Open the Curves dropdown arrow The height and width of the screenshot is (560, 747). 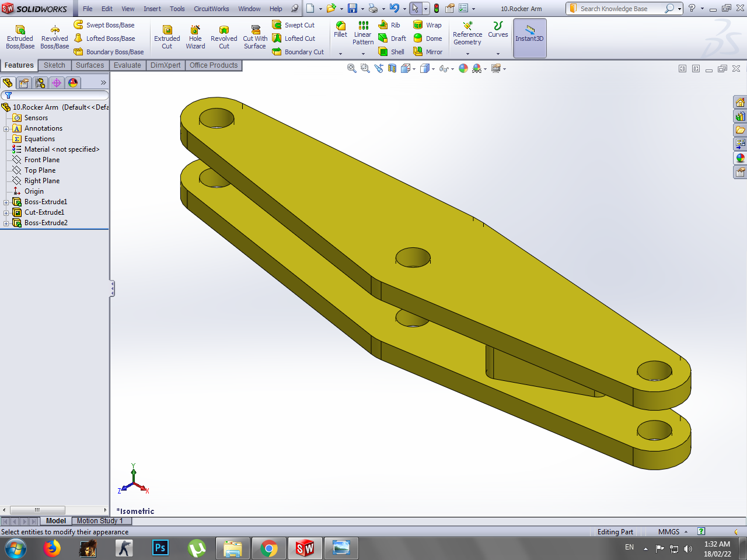click(x=498, y=54)
